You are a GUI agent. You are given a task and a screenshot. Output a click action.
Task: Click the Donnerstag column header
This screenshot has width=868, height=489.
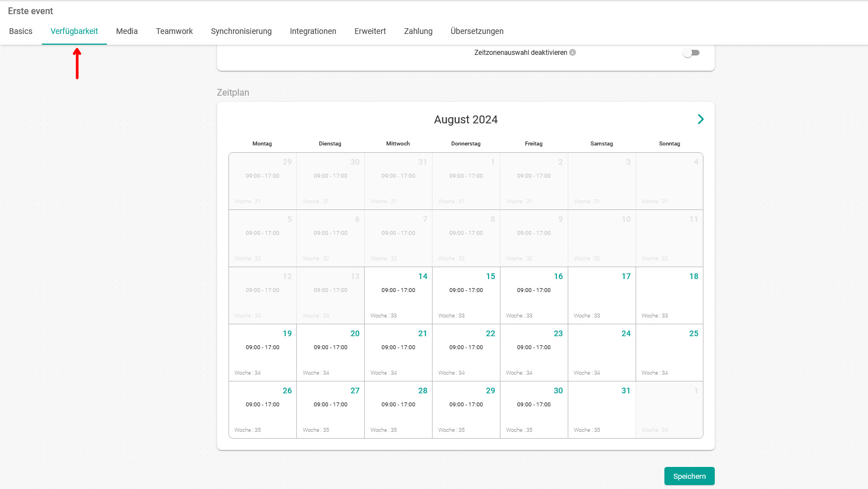coord(466,144)
